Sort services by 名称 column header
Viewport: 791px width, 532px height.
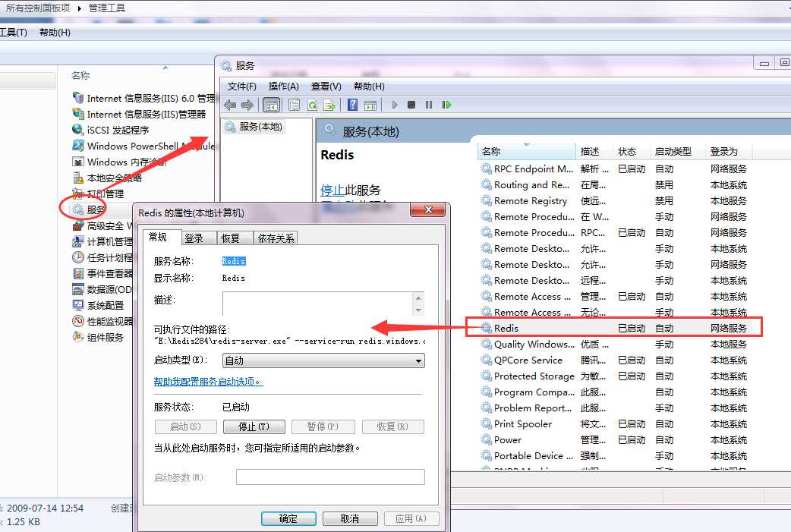point(526,151)
